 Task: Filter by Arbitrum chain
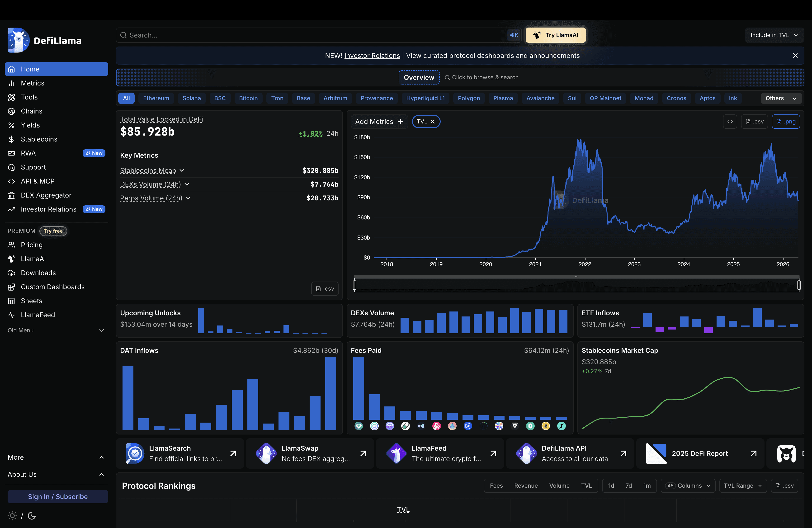point(335,98)
